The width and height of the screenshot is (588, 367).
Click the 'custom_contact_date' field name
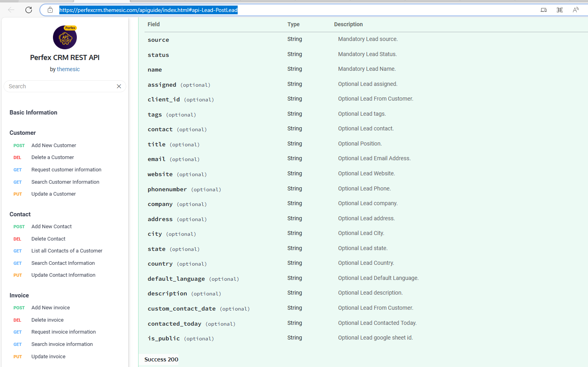[x=182, y=309]
